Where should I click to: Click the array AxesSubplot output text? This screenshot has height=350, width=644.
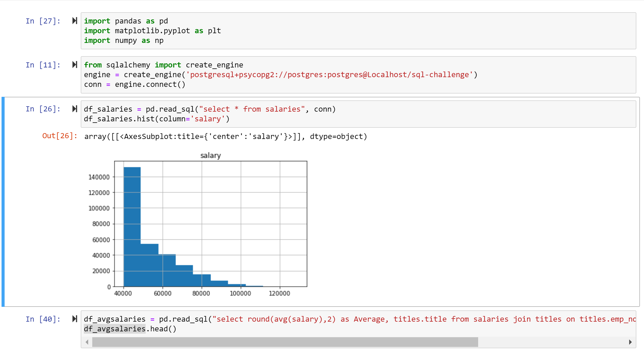[225, 136]
